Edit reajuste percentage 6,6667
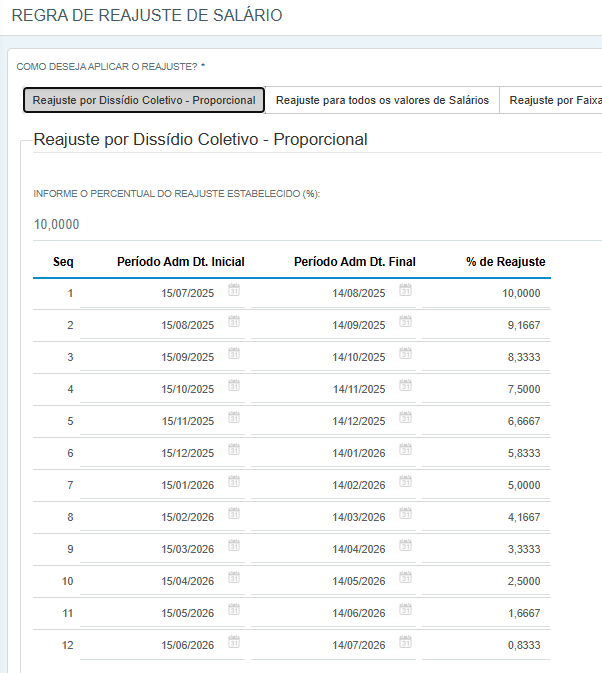The image size is (602, 673). click(486, 421)
